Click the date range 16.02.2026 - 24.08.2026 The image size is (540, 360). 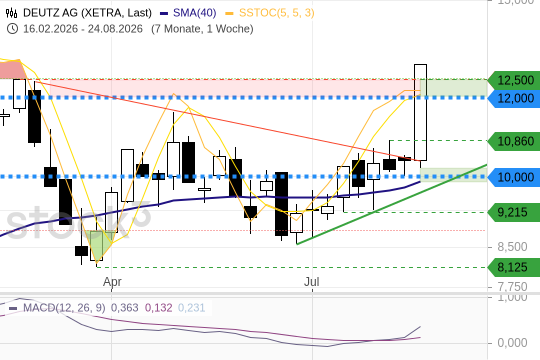[x=83, y=29]
